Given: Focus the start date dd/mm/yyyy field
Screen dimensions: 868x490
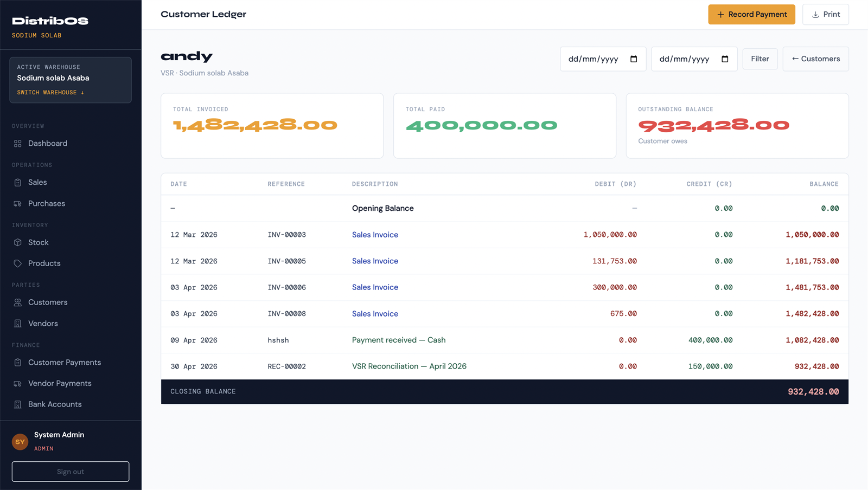Looking at the screenshot, I should [603, 59].
